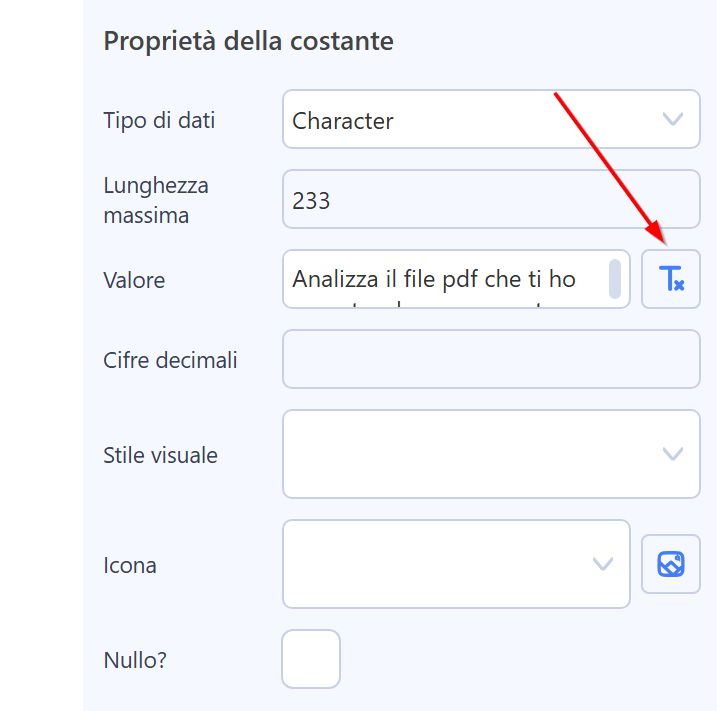Screen dimensions: 717x711
Task: Click the Tipo di dati label
Action: (x=159, y=120)
